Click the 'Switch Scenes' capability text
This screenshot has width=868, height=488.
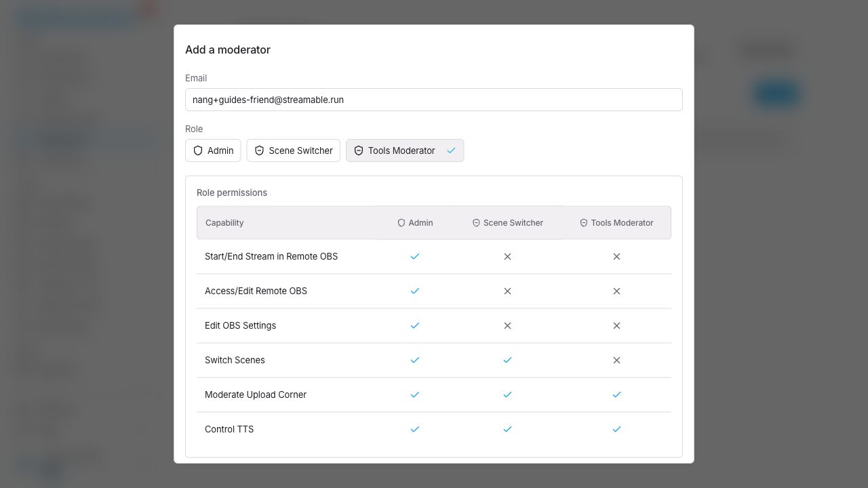[235, 361]
